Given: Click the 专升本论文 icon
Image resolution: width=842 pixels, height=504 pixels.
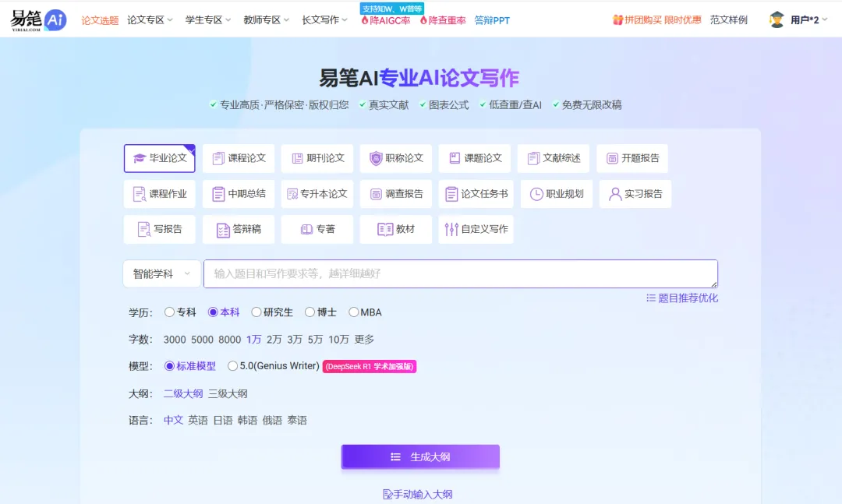Looking at the screenshot, I should tap(292, 194).
